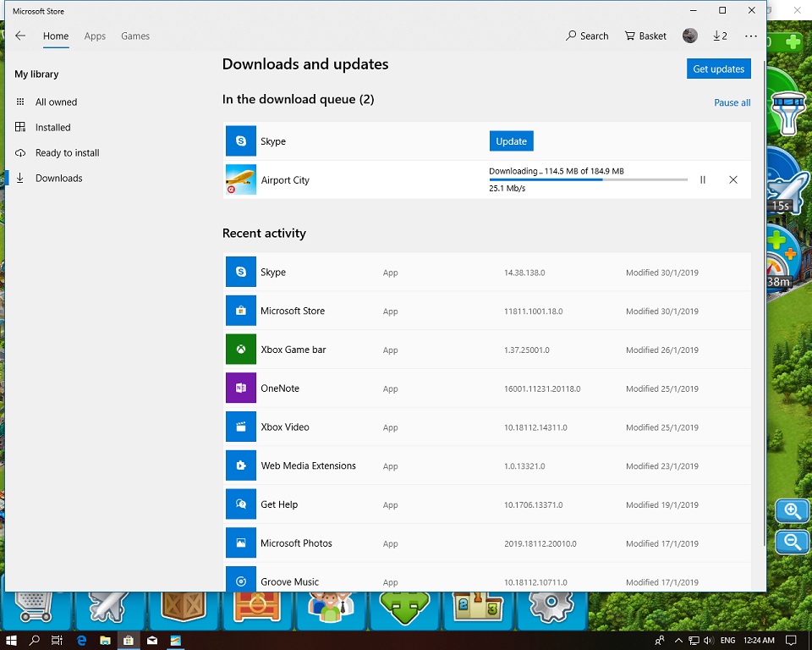Open File Explorer from the taskbar
The width and height of the screenshot is (812, 650).
[x=105, y=640]
